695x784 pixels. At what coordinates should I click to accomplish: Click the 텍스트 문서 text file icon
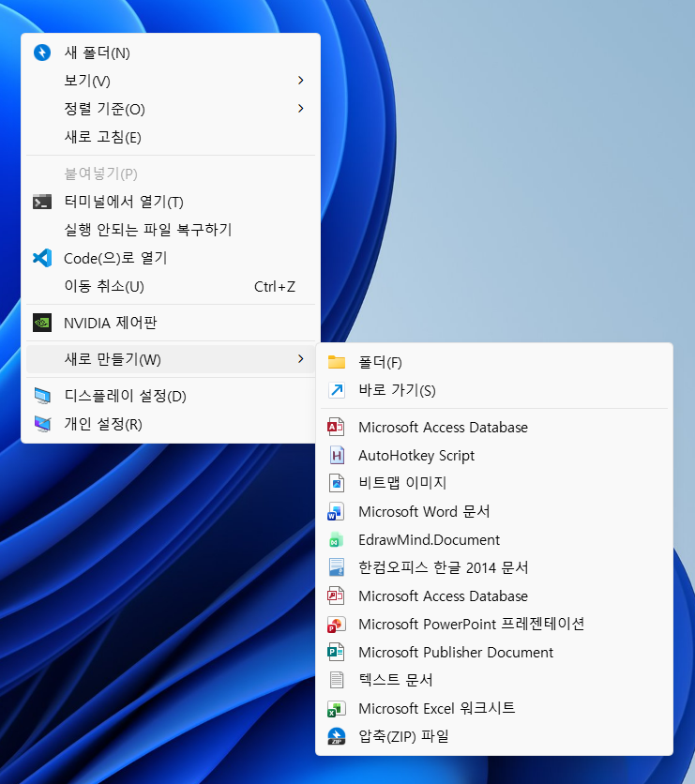[x=337, y=680]
